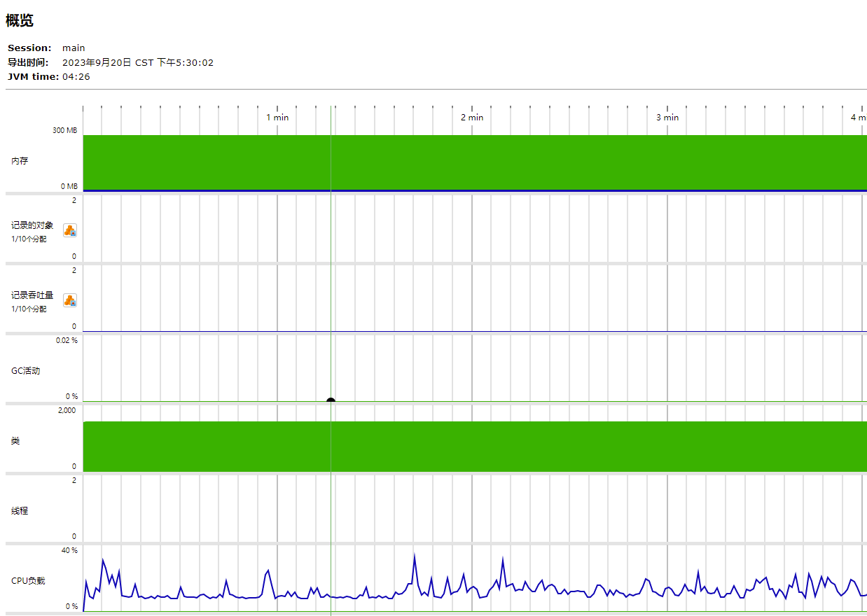Click the 概览 heading
This screenshot has width=867, height=616.
tap(20, 20)
